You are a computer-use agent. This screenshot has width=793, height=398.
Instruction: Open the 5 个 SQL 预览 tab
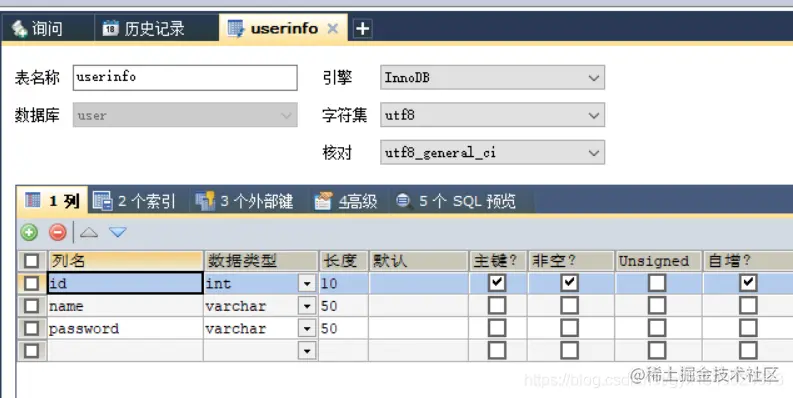[457, 201]
